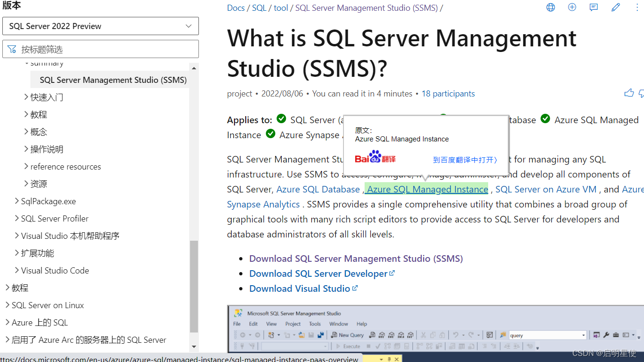The width and height of the screenshot is (644, 362).
Task: Click the Docs breadcrumb link
Action: coord(236,7)
